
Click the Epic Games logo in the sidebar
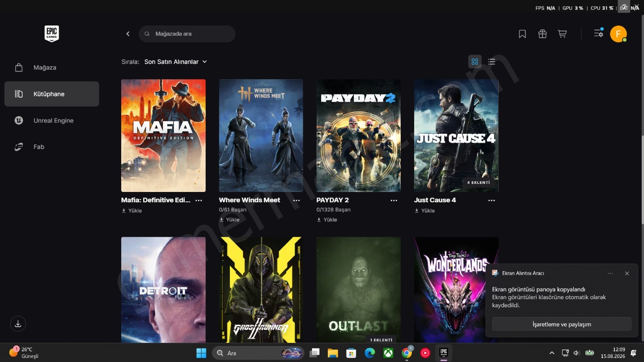[x=52, y=34]
